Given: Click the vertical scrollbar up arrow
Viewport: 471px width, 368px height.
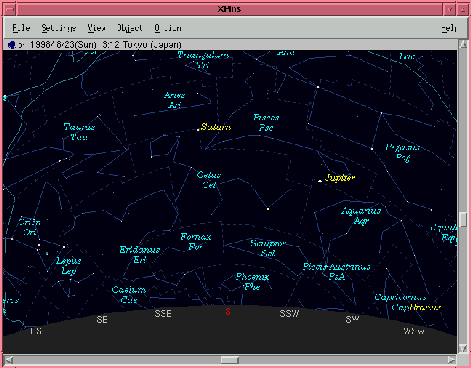Looking at the screenshot, I should pos(463,44).
